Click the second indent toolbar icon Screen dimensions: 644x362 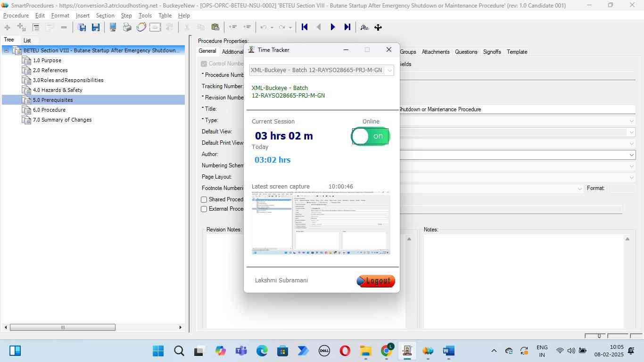pos(247,27)
